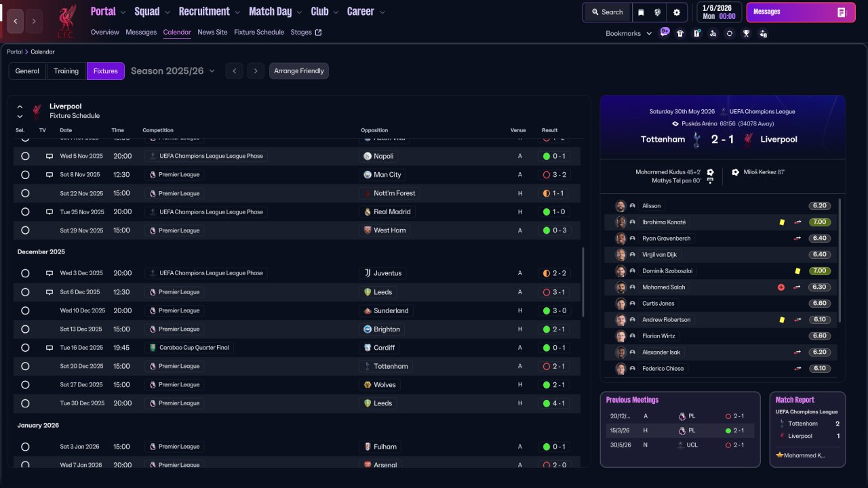Click the TV icon on Napoli fixture row
The height and width of the screenshot is (488, 868).
coord(49,156)
